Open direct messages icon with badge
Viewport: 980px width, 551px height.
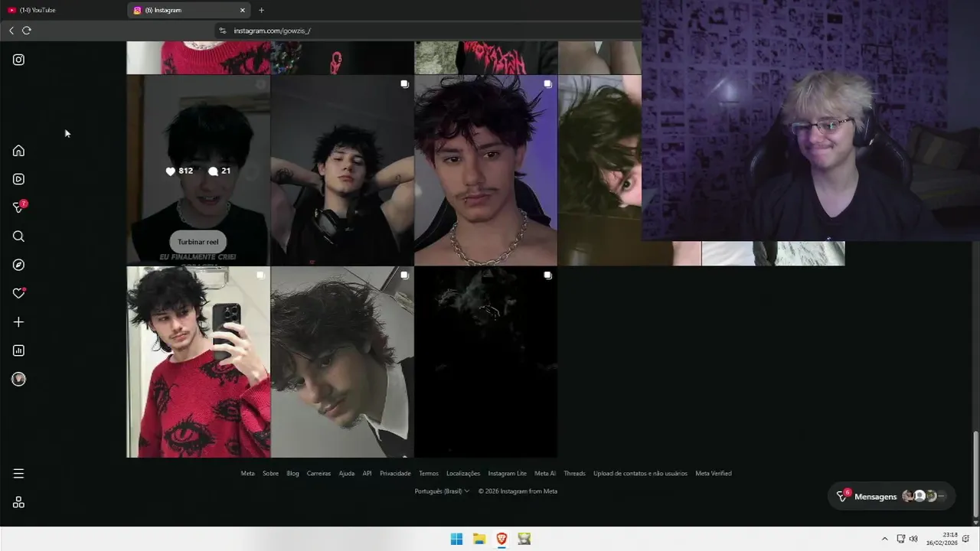(x=20, y=207)
